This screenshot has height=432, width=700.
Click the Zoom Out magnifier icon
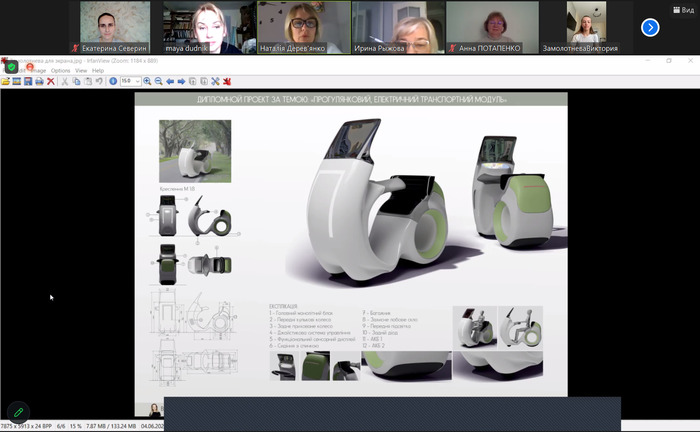coord(158,82)
